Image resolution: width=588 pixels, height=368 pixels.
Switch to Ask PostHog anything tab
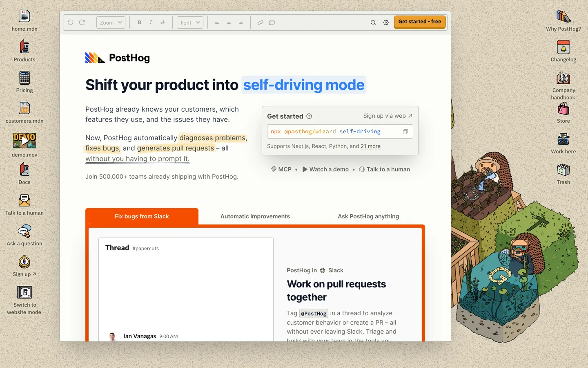368,216
